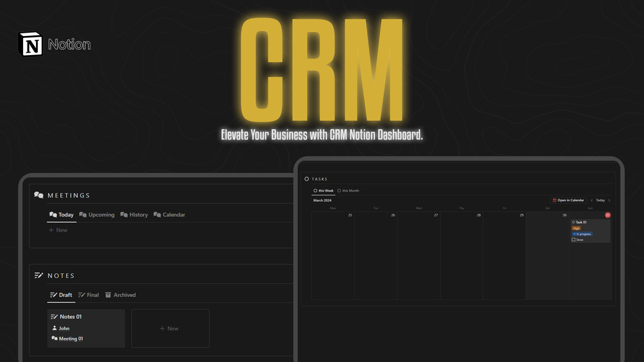Add a new meeting with New
Screen dimensions: 644x362
(x=58, y=230)
